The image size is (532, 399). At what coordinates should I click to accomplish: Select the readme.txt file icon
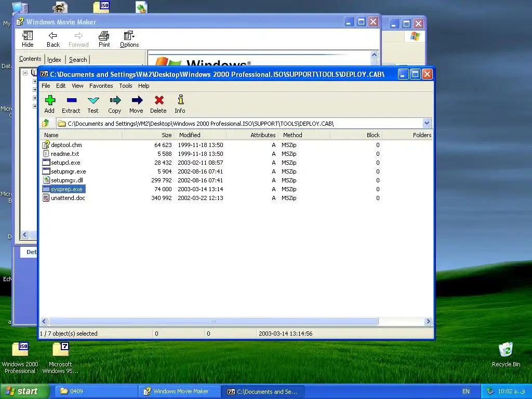[x=46, y=154]
